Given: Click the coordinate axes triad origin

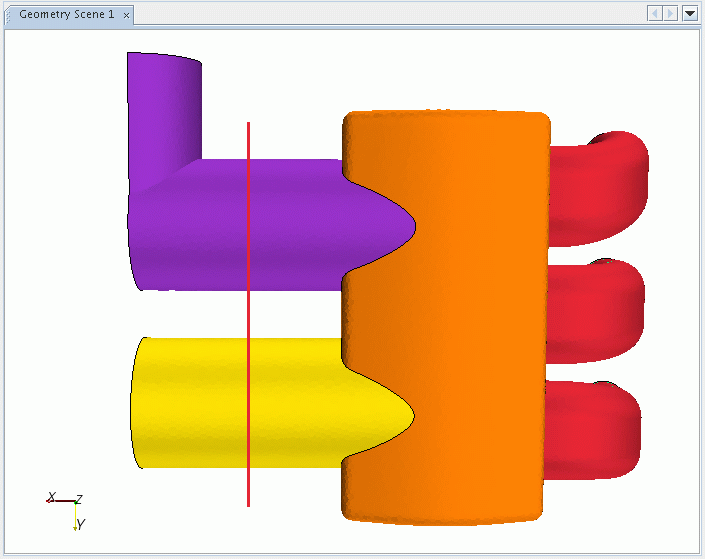Looking at the screenshot, I should pos(75,501).
